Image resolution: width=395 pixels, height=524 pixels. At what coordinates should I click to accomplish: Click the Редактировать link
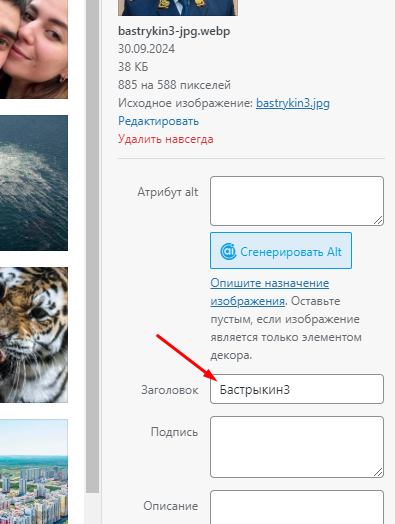[x=158, y=121]
